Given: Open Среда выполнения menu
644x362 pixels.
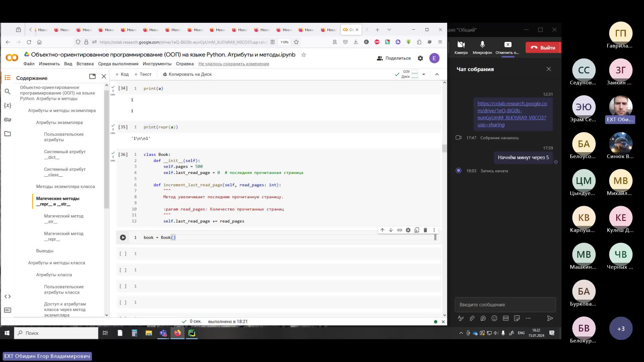Looking at the screenshot, I should pos(118,64).
